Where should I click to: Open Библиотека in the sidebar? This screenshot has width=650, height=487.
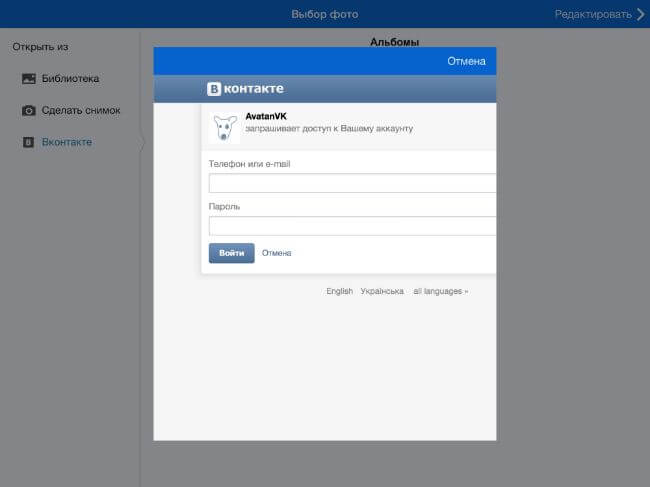70,79
